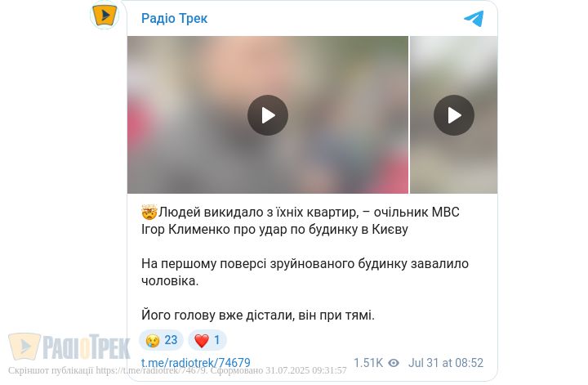Click the eye views icon

(x=394, y=363)
